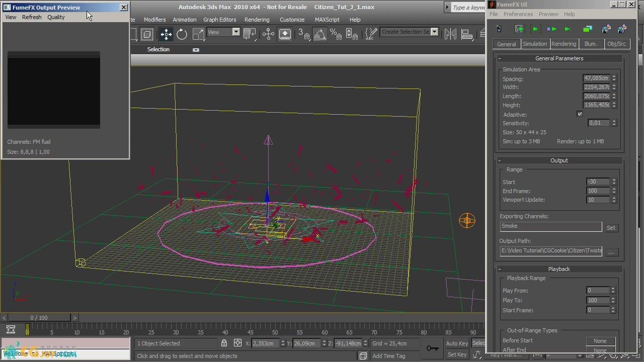Click FumeFX load settings disk icon

(x=606, y=29)
